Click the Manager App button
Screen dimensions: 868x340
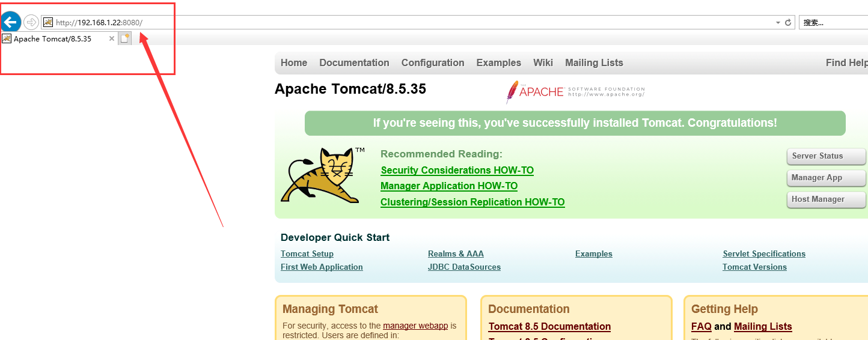click(x=826, y=178)
